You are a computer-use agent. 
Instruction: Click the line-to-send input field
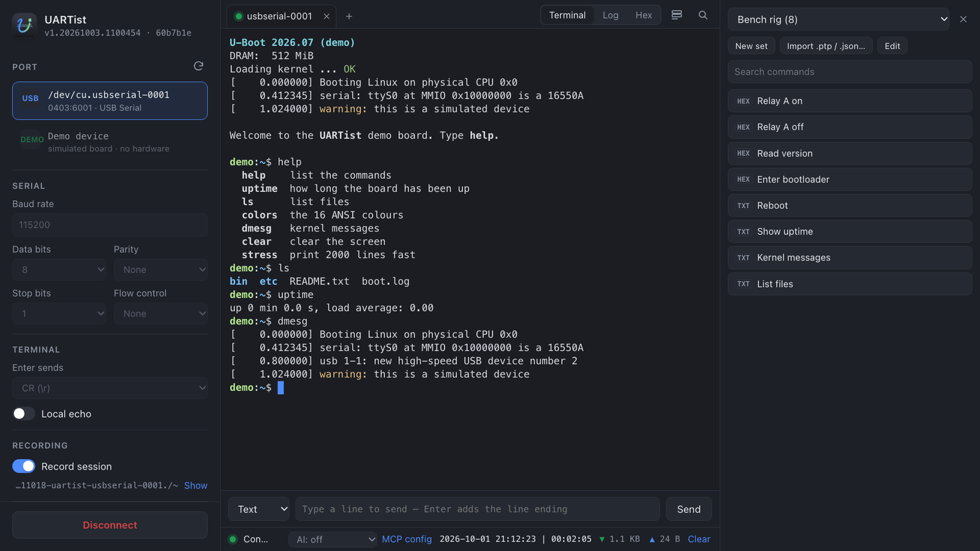477,509
